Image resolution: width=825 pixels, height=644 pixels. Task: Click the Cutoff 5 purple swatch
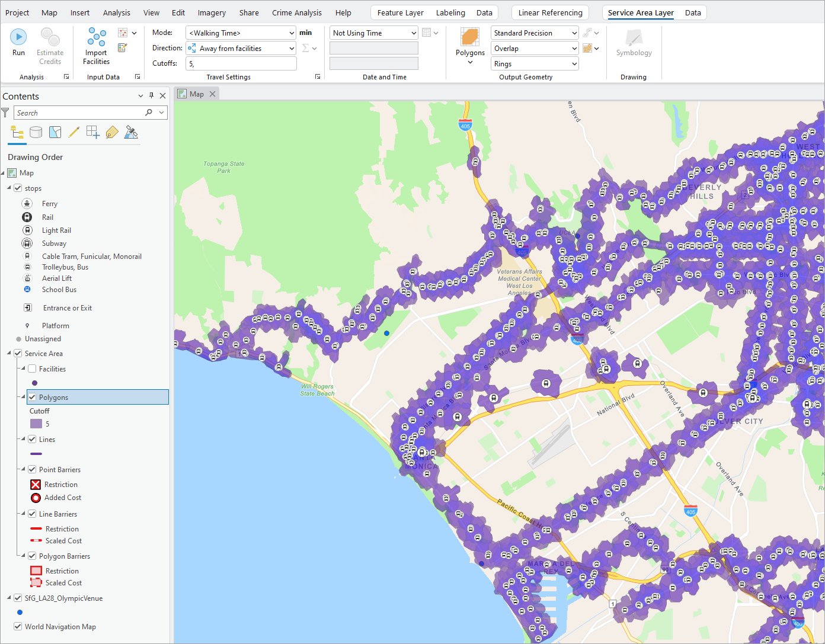tap(36, 424)
